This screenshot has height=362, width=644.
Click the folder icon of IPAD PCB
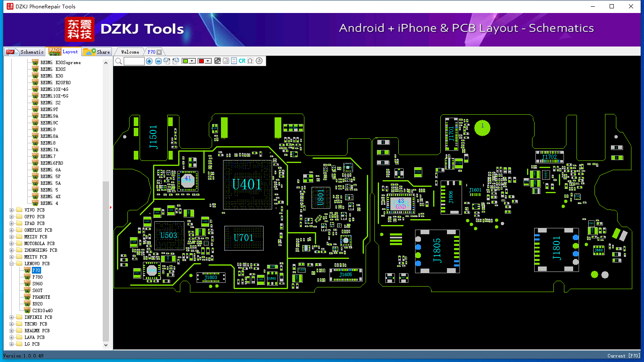point(19,223)
